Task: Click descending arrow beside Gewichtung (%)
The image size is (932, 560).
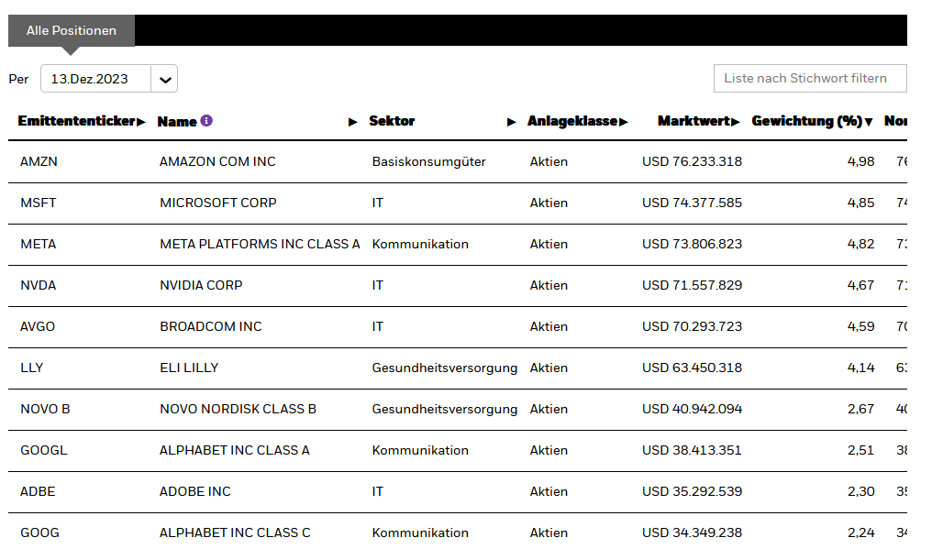Action: click(869, 122)
